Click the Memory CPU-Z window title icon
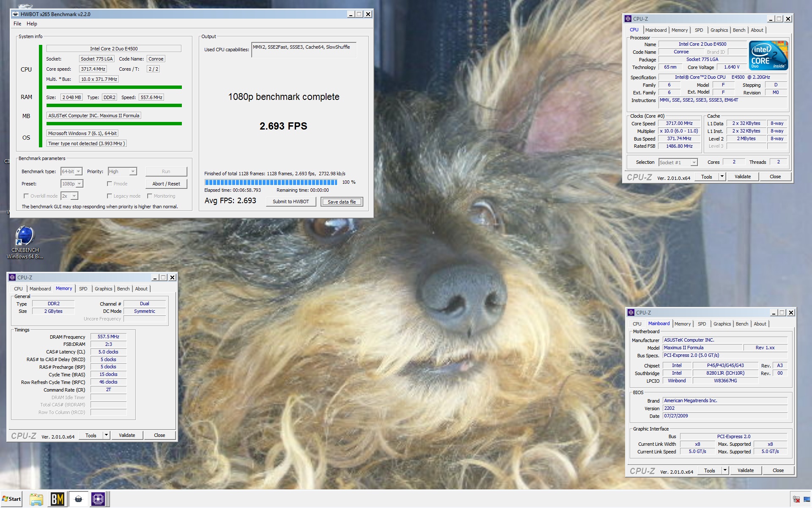The image size is (812, 508). tap(13, 277)
